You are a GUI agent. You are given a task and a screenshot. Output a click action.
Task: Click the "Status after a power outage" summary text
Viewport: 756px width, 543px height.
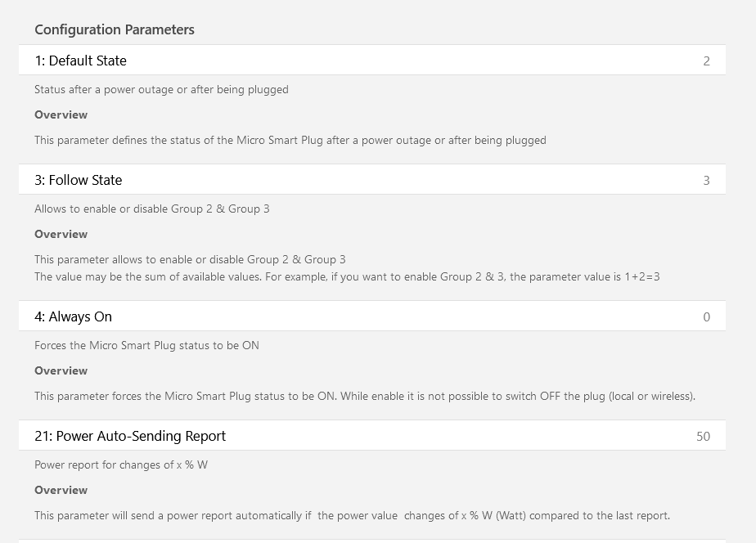pos(161,90)
